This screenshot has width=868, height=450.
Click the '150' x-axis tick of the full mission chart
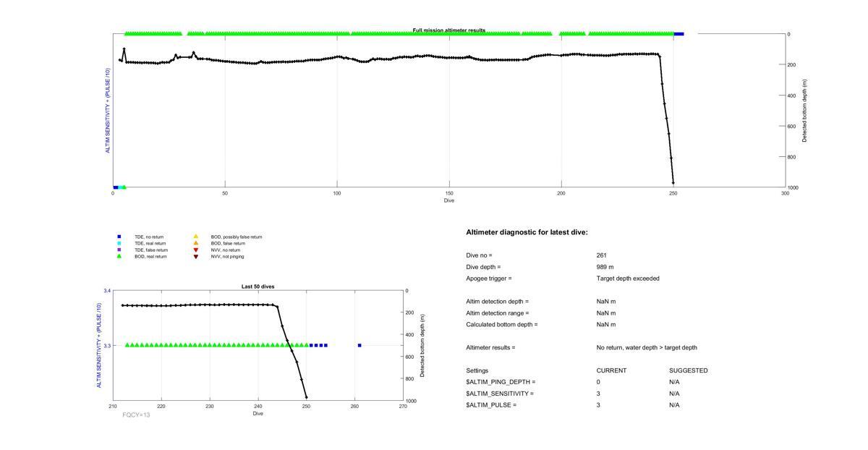pyautogui.click(x=449, y=194)
